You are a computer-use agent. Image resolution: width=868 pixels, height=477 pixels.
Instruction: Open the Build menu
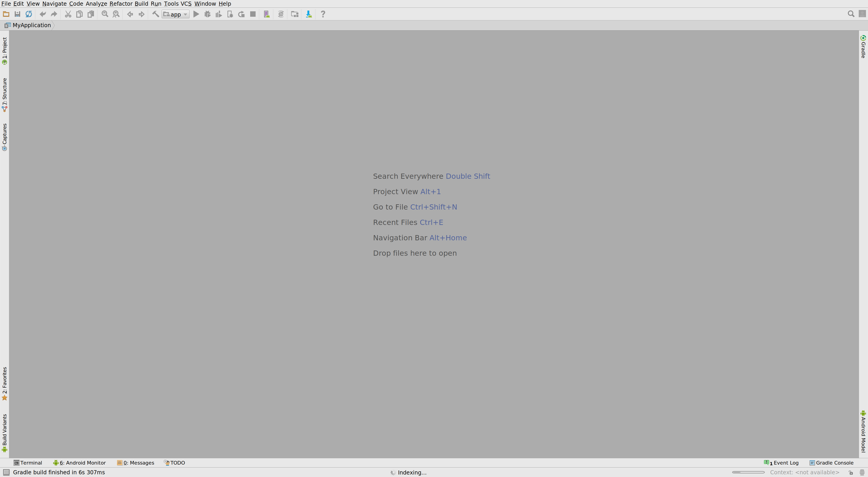click(141, 4)
